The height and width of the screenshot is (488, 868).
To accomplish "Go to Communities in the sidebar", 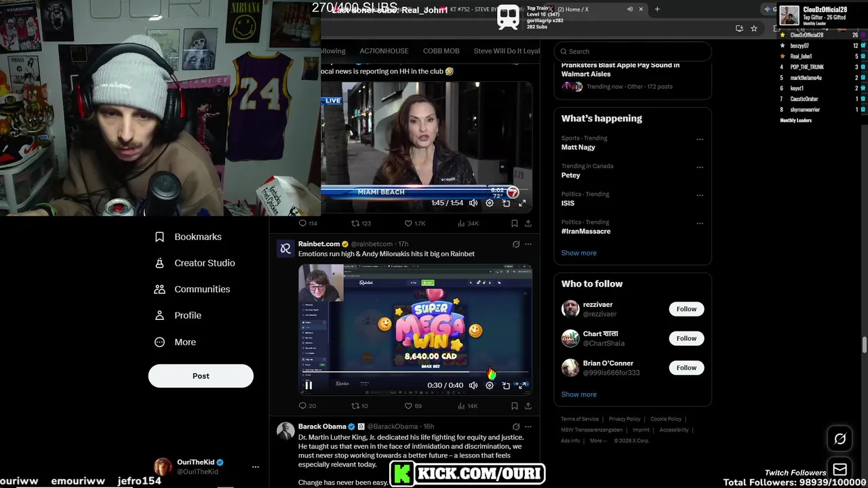I will 193,289.
